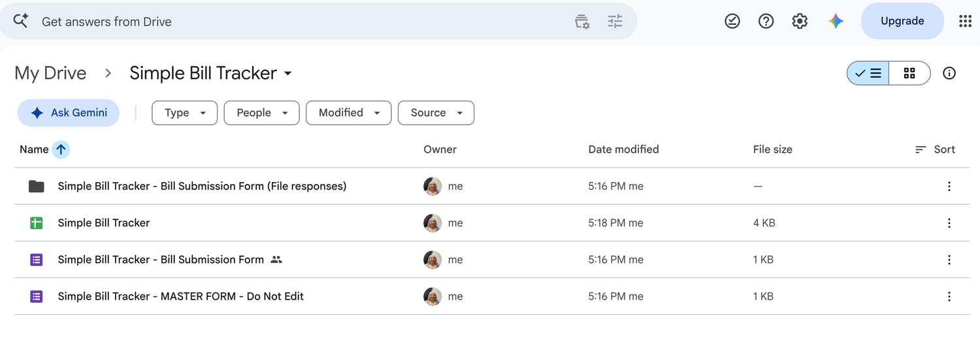Click the Get answers from Drive search field
This screenshot has width=980, height=344.
pyautogui.click(x=301, y=22)
